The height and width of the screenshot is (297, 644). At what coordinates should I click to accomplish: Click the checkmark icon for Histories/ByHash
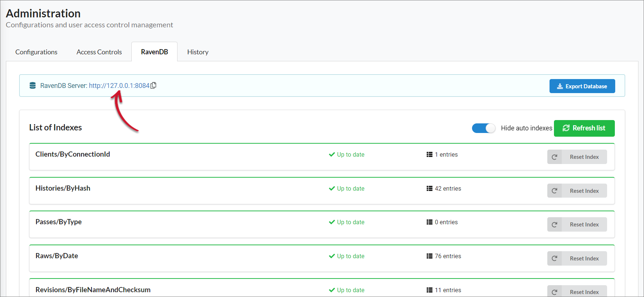332,188
